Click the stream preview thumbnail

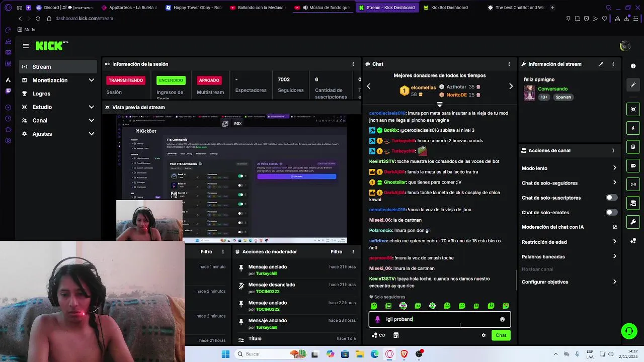coord(232,178)
